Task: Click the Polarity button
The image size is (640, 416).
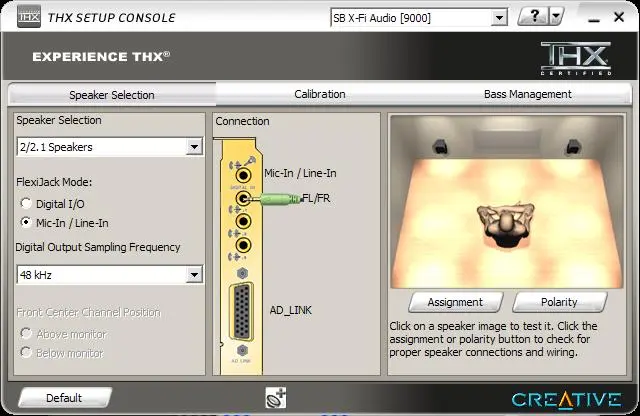Action: point(559,302)
